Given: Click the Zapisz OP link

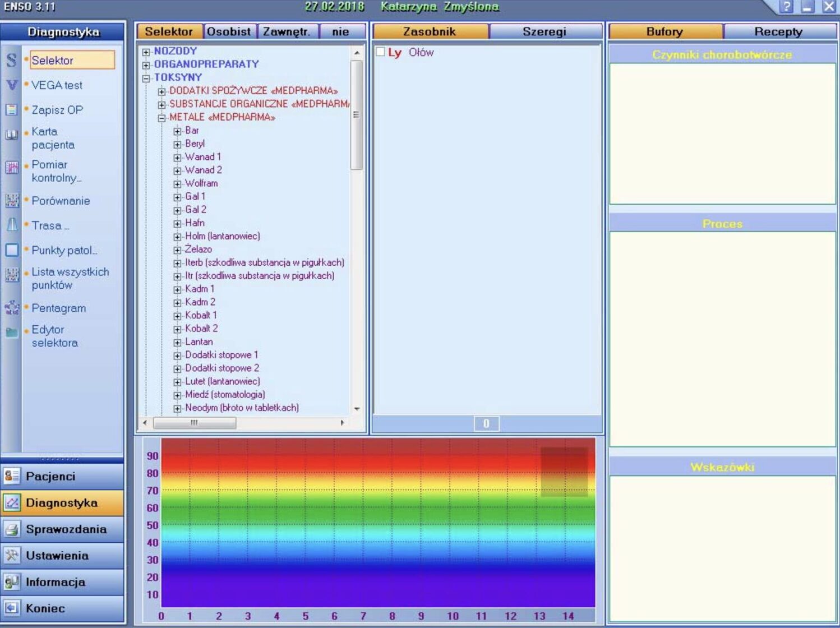Looking at the screenshot, I should [x=57, y=110].
